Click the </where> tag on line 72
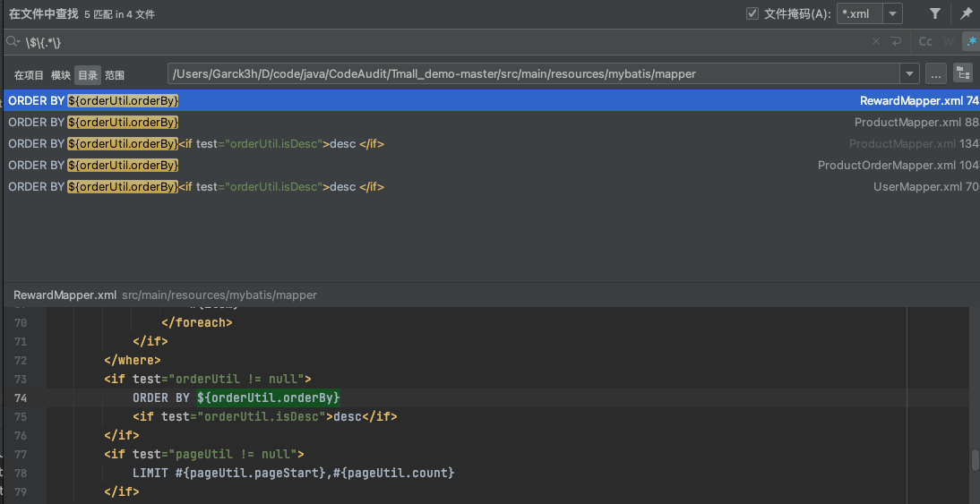Screen dimensions: 980x504 (x=133, y=361)
